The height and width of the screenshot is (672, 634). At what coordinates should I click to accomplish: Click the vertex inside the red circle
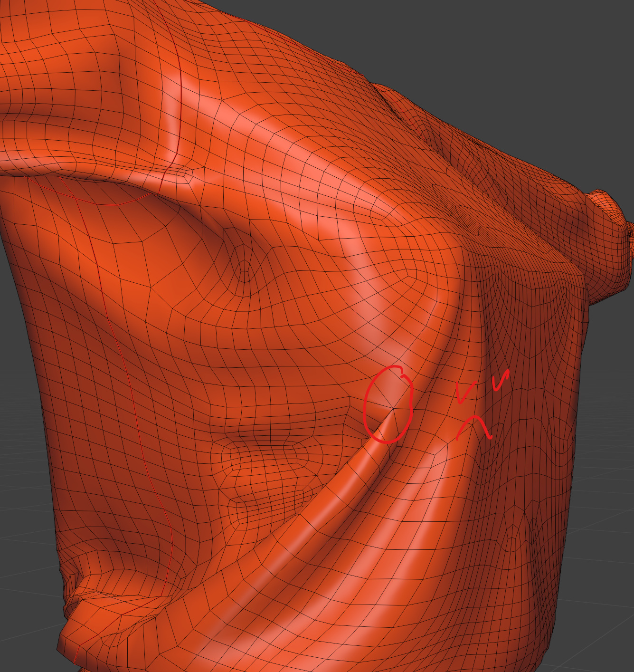click(x=393, y=408)
